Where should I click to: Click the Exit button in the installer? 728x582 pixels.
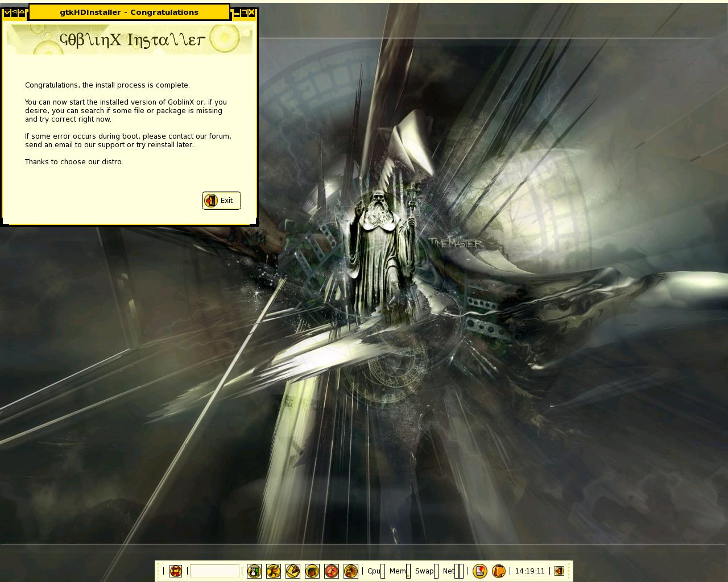tap(221, 201)
